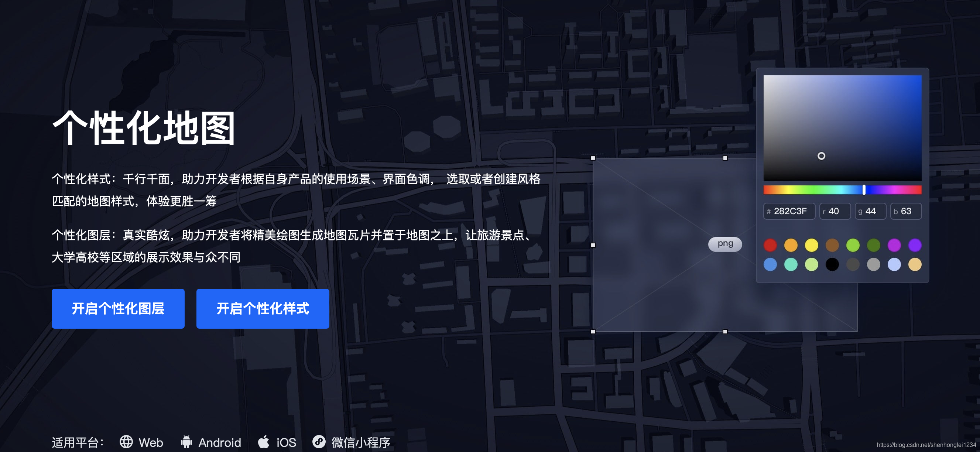980x452 pixels.
Task: Click the blue value input field
Action: click(x=906, y=211)
